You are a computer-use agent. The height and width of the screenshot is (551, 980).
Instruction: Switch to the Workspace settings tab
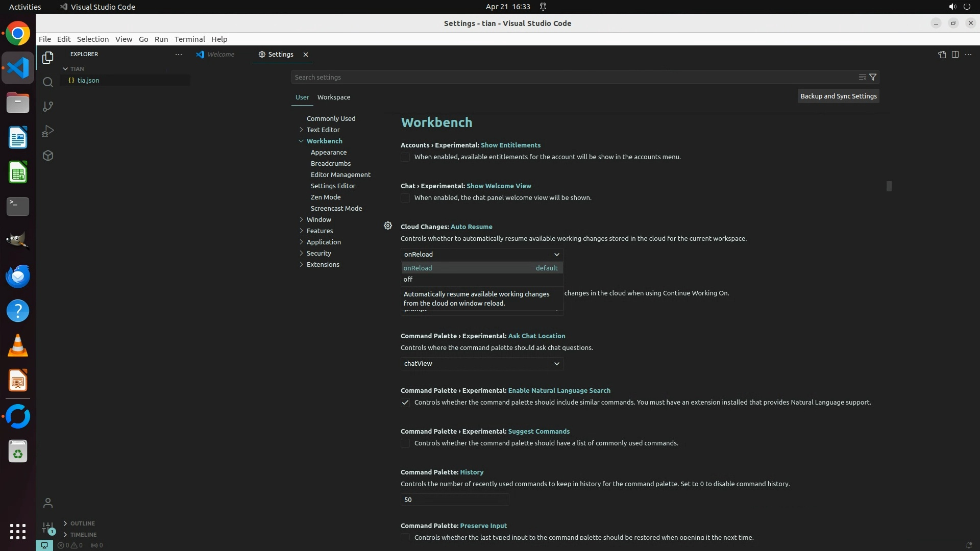click(334, 97)
